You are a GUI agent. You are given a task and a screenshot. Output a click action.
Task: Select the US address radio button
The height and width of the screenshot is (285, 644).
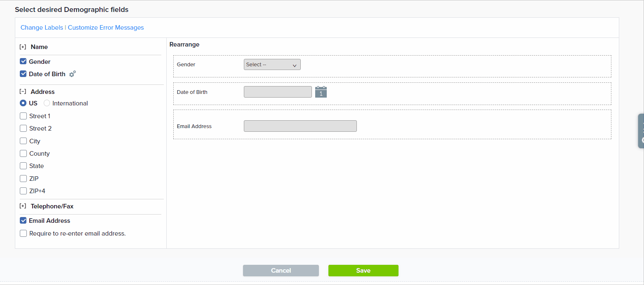pos(24,103)
